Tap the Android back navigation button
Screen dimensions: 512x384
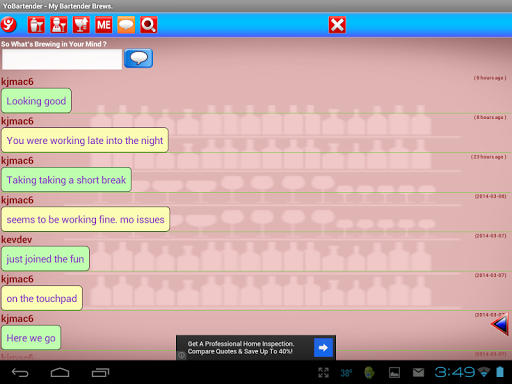coord(20,372)
